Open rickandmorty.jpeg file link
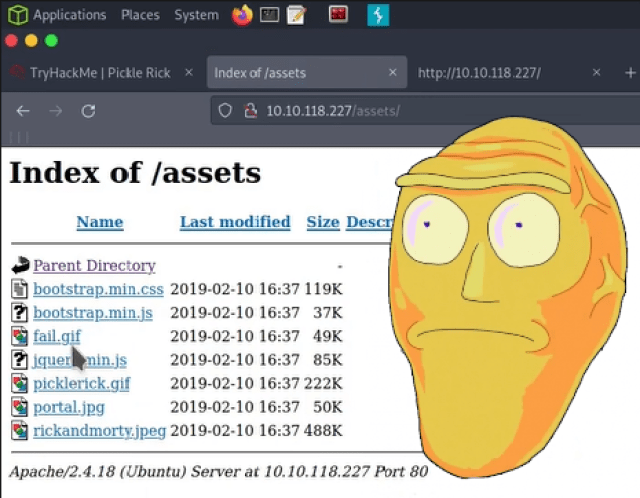This screenshot has width=640, height=498. (x=100, y=431)
